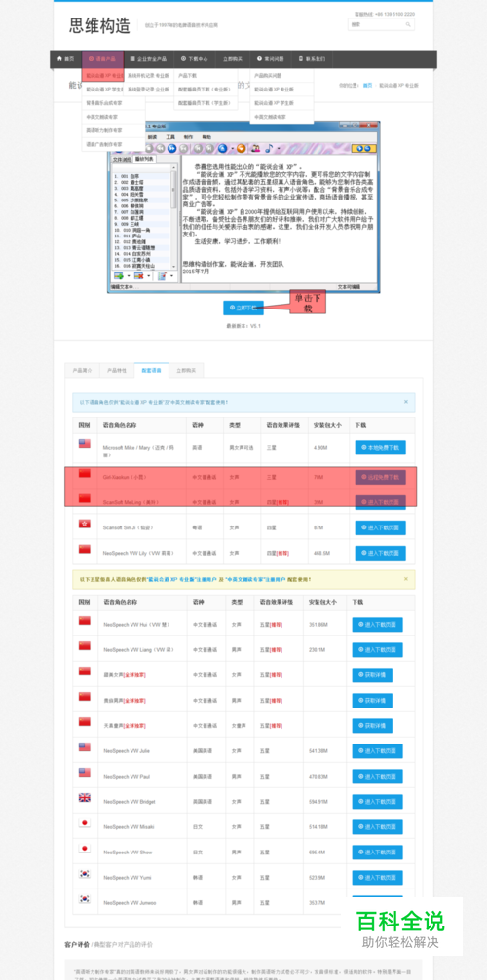Open download page for NeoSpeech VW Liang
This screenshot has height=980, width=487.
pos(378,650)
